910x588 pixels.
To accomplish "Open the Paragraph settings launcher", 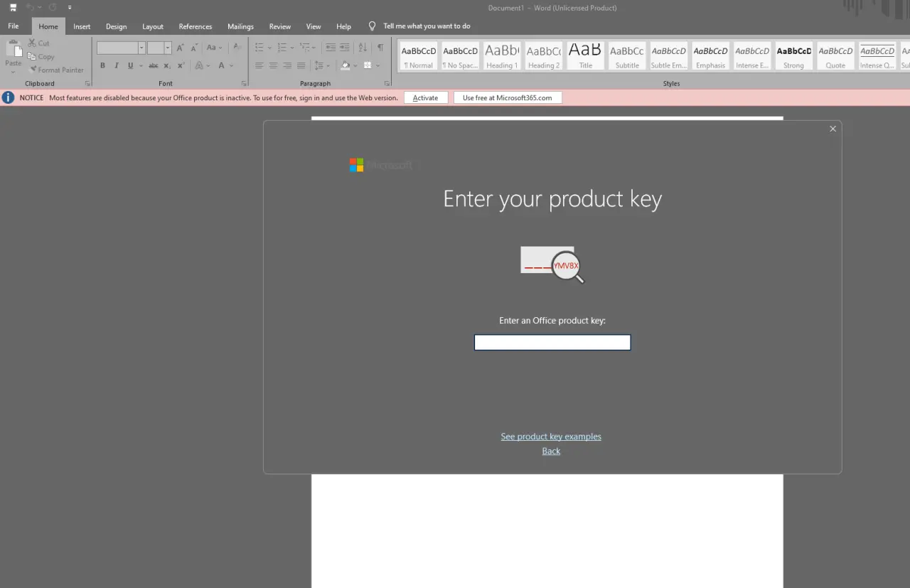I will (x=387, y=83).
